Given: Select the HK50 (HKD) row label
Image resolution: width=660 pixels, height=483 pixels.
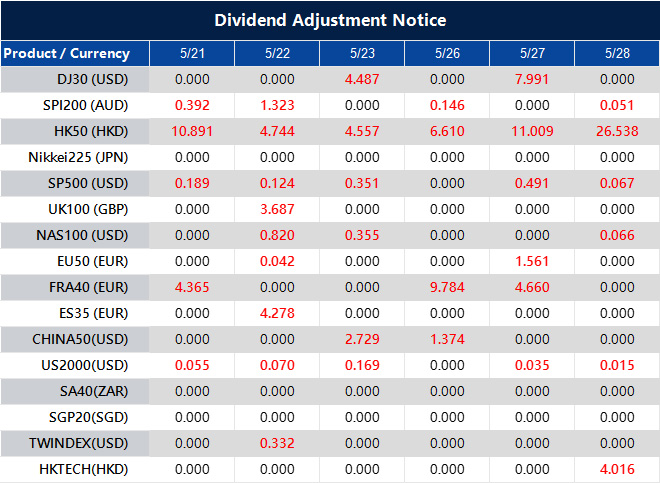Looking at the screenshot, I should [91, 131].
